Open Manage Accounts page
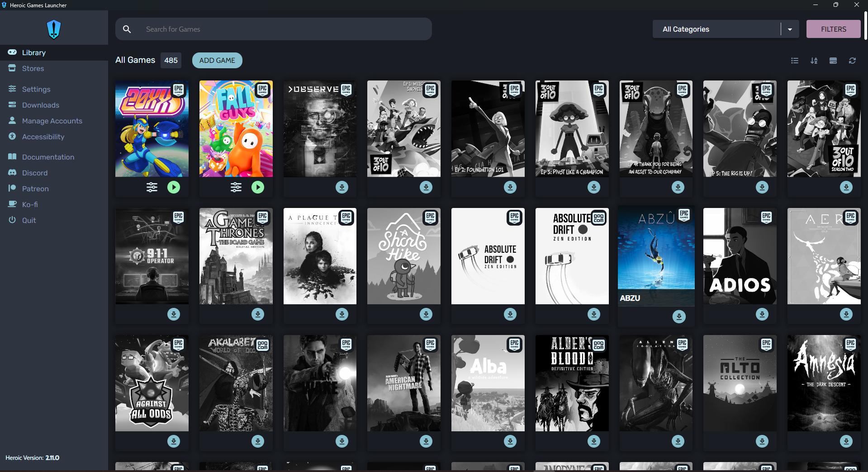The height and width of the screenshot is (472, 868). [52, 121]
